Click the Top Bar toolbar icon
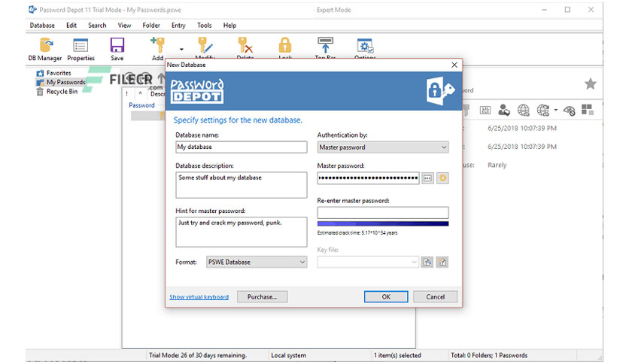This screenshot has height=364, width=629. (x=325, y=45)
